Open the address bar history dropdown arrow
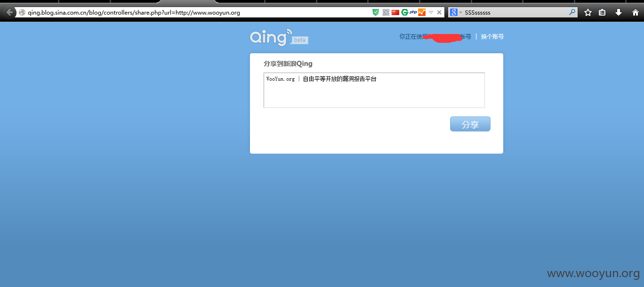 431,13
